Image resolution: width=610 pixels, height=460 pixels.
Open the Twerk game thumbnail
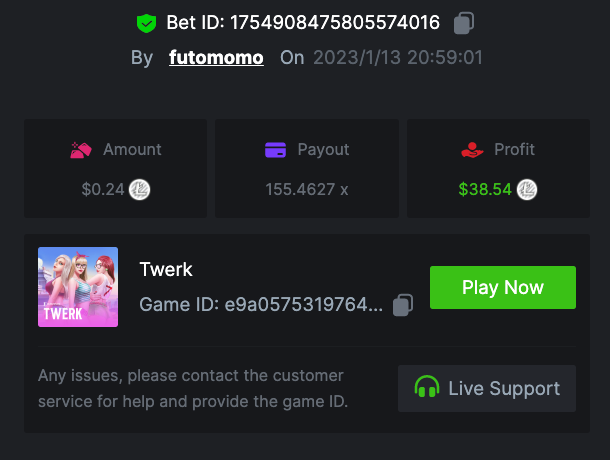click(78, 287)
